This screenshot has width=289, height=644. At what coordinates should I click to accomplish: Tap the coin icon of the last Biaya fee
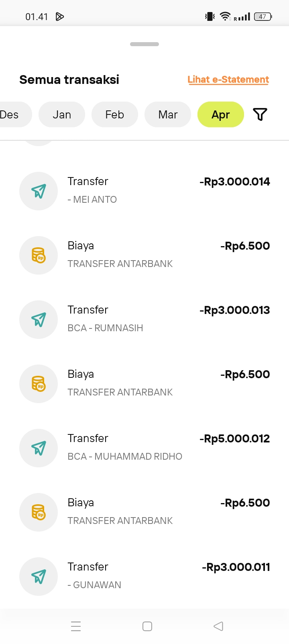pos(39,512)
